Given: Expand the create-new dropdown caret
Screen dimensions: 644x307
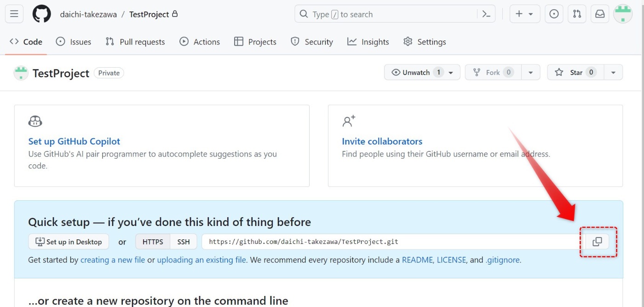Looking at the screenshot, I should click(x=531, y=14).
